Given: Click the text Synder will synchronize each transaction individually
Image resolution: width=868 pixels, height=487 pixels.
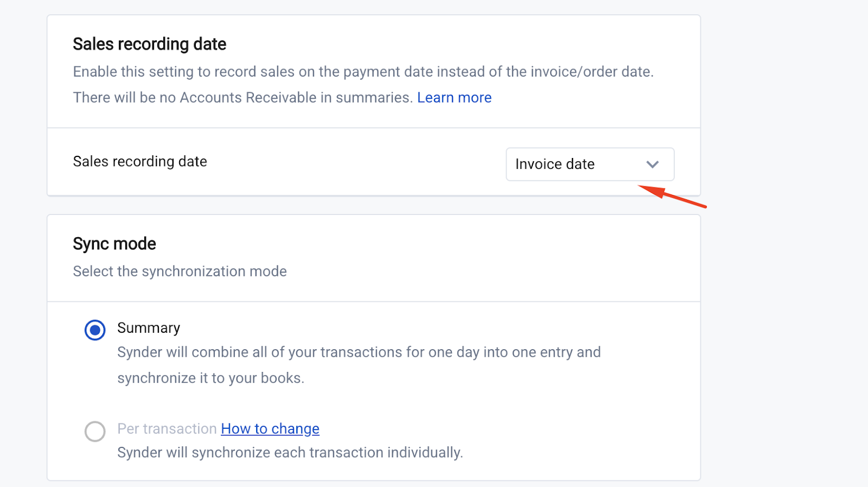Looking at the screenshot, I should click(290, 453).
